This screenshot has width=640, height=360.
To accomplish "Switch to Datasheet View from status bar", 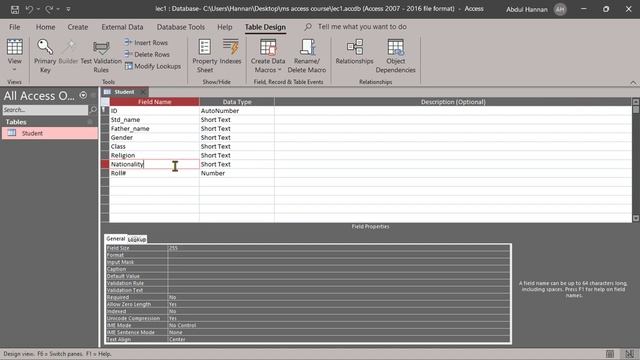I will click(x=610, y=354).
